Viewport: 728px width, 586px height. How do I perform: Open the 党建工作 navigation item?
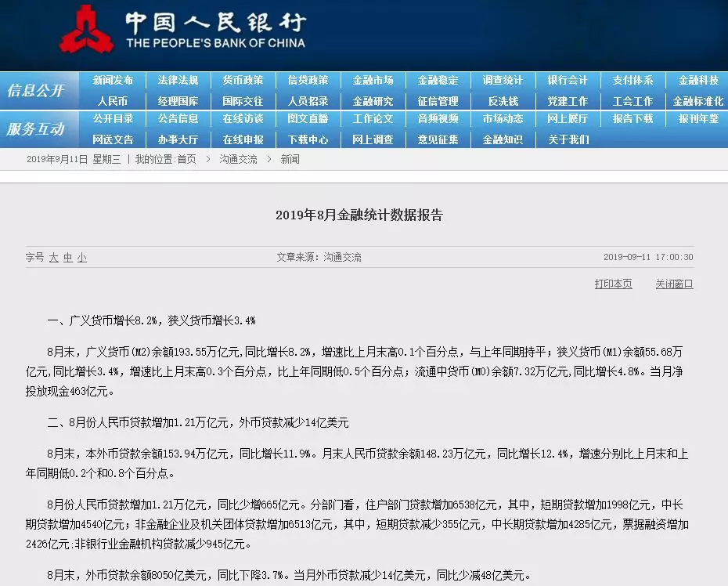point(568,101)
